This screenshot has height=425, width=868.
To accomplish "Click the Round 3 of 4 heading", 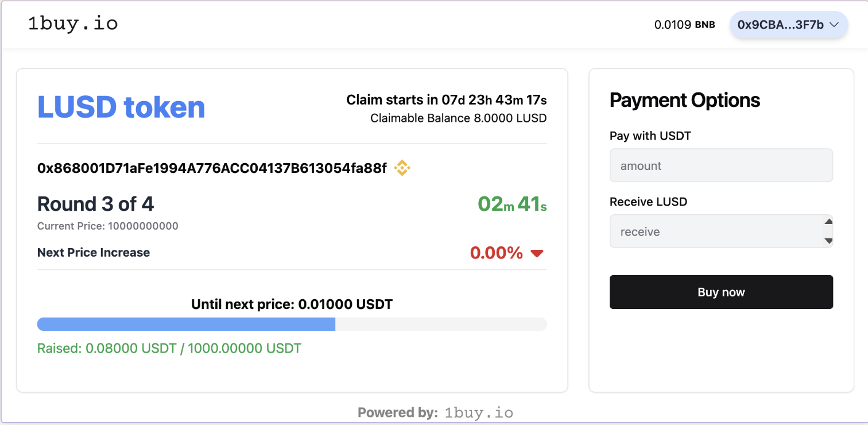I will coord(96,204).
